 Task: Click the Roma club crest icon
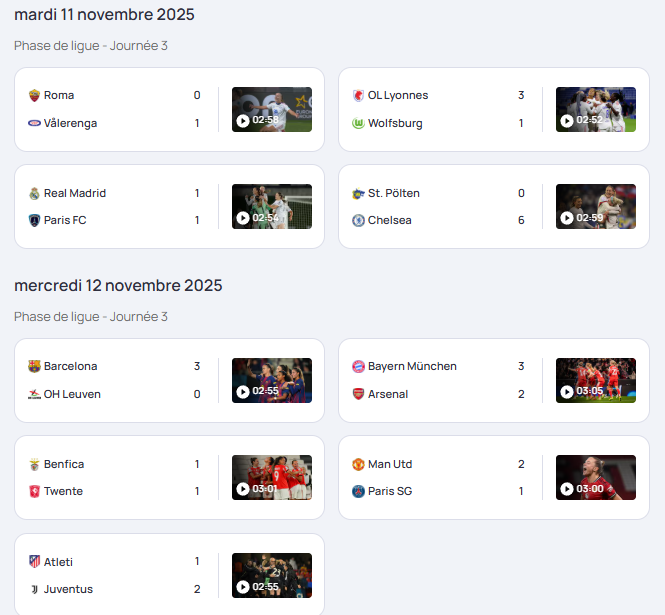pyautogui.click(x=34, y=95)
